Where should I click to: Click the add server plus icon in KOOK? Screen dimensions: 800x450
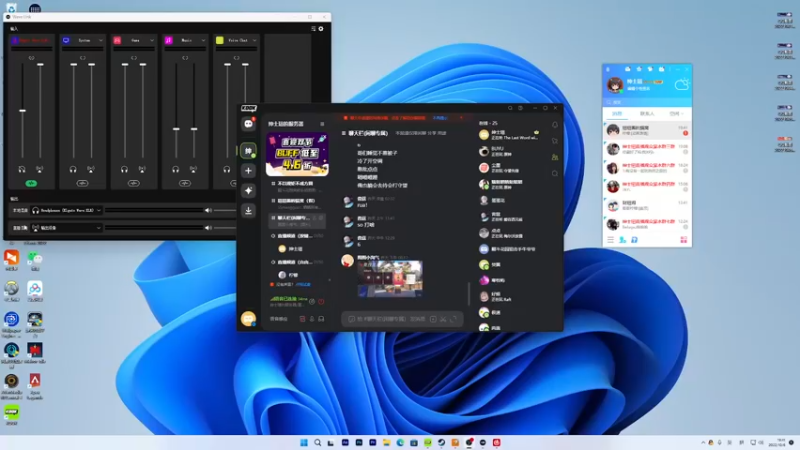pos(248,171)
